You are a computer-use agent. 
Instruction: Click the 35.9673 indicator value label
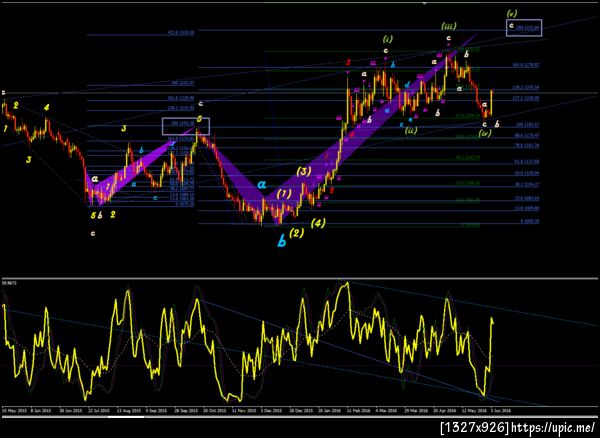7,283
